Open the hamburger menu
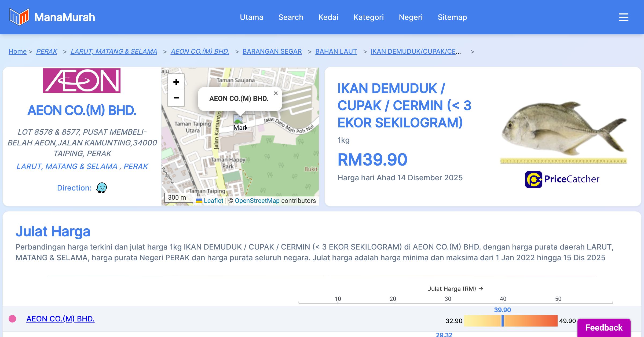This screenshot has width=644, height=337. pyautogui.click(x=623, y=17)
